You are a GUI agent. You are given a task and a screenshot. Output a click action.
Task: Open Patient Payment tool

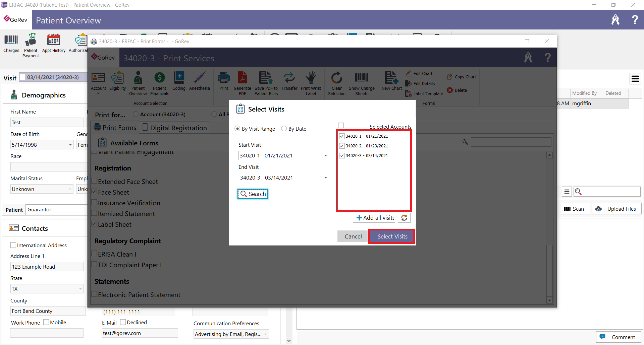click(31, 46)
